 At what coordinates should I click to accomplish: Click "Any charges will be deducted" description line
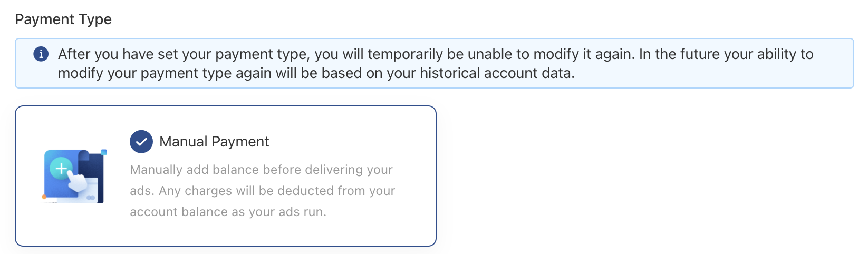pos(262,191)
